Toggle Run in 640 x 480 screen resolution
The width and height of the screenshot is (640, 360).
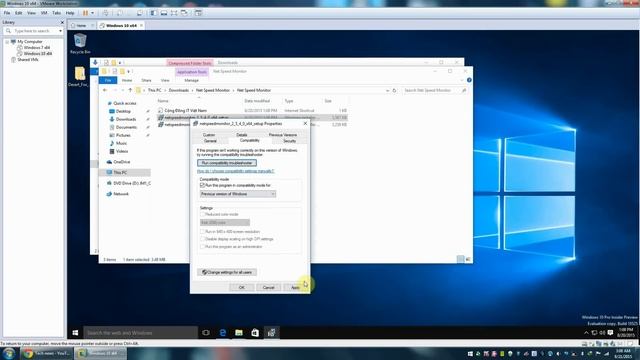pyautogui.click(x=202, y=231)
